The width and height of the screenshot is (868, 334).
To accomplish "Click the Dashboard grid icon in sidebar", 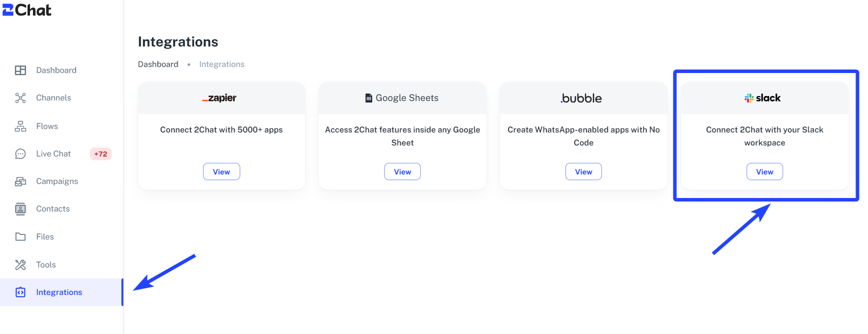I will coord(21,70).
